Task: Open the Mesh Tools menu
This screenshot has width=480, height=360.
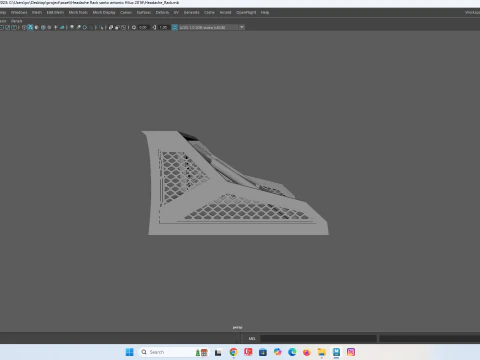Action: coord(78,12)
